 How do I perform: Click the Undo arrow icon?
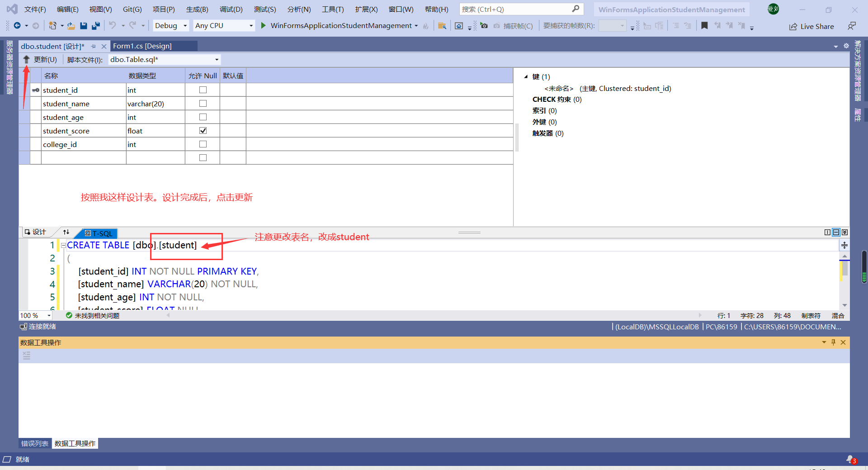tap(113, 26)
